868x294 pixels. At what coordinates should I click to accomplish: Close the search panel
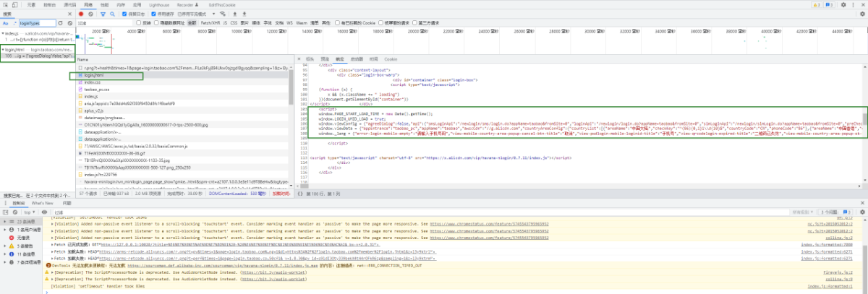pos(70,14)
